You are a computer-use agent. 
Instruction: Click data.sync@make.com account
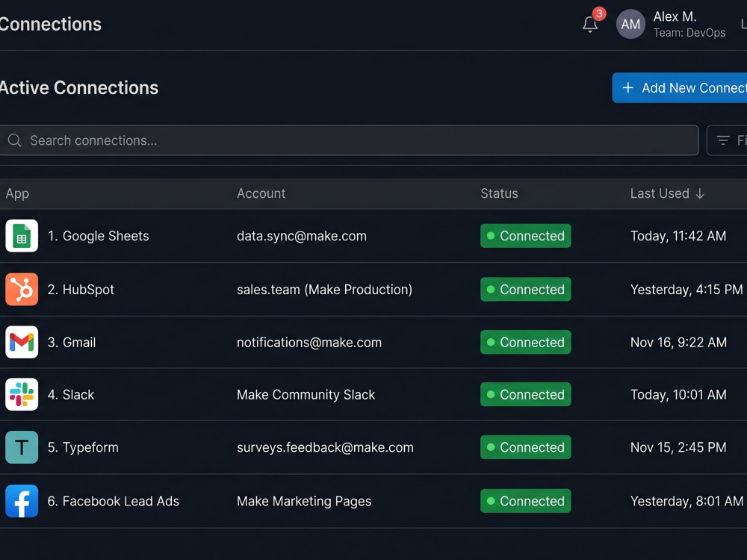pyautogui.click(x=302, y=236)
